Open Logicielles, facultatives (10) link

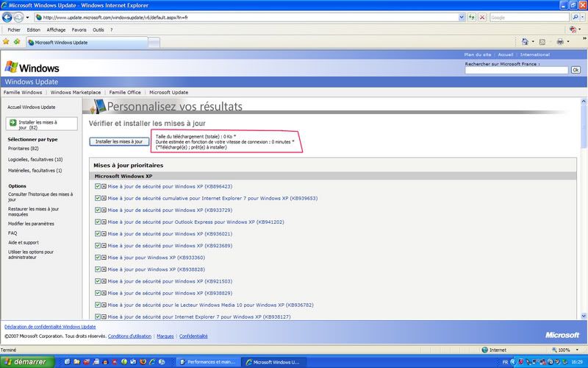pos(35,159)
